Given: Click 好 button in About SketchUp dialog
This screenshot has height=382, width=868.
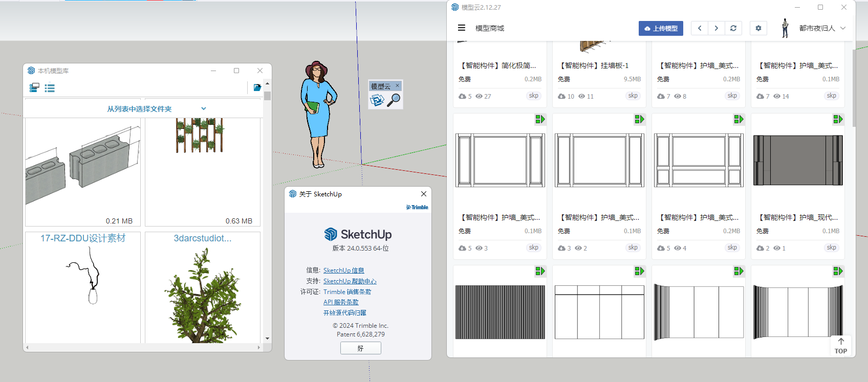Looking at the screenshot, I should (360, 348).
